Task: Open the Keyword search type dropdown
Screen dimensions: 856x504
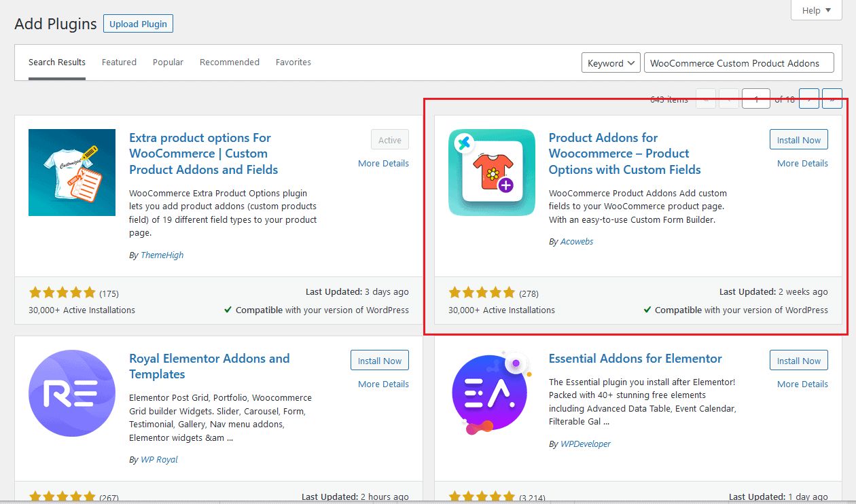Action: click(611, 63)
